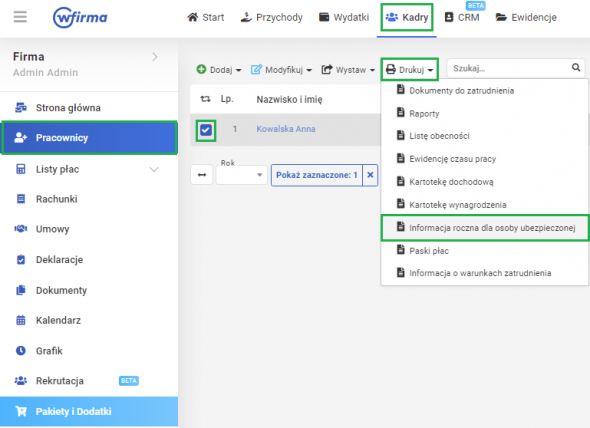Open the Dodaj dropdown

pos(219,70)
